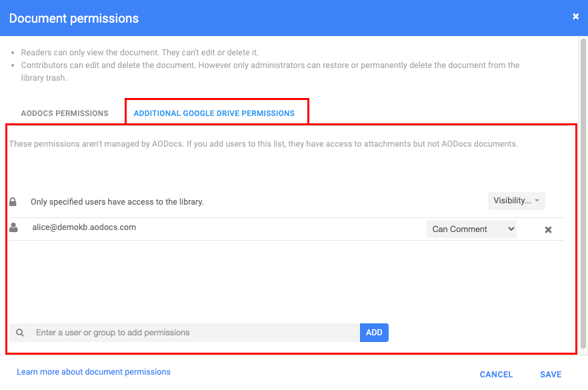The width and height of the screenshot is (588, 390).
Task: Open Learn more about document permissions link
Action: click(x=93, y=371)
